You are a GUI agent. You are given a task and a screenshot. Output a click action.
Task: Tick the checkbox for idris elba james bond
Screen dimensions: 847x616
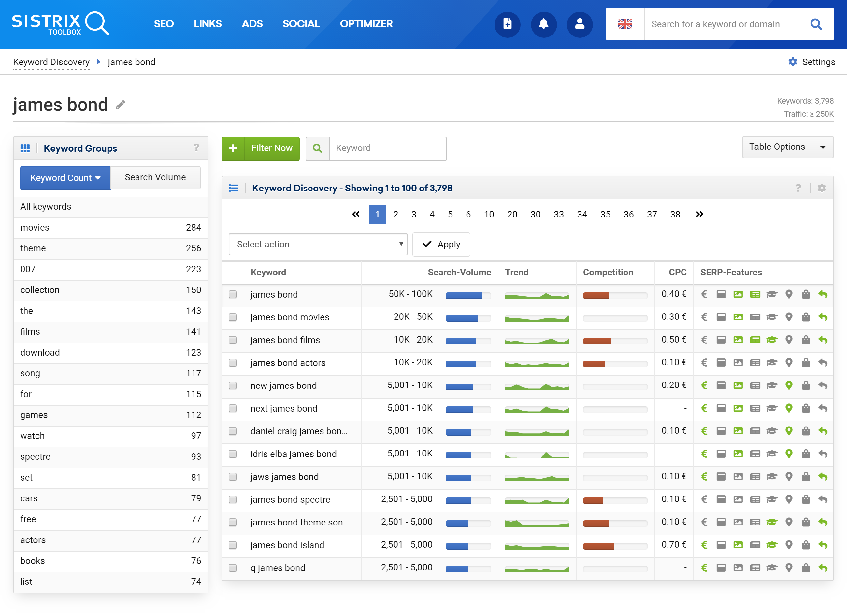click(x=233, y=454)
